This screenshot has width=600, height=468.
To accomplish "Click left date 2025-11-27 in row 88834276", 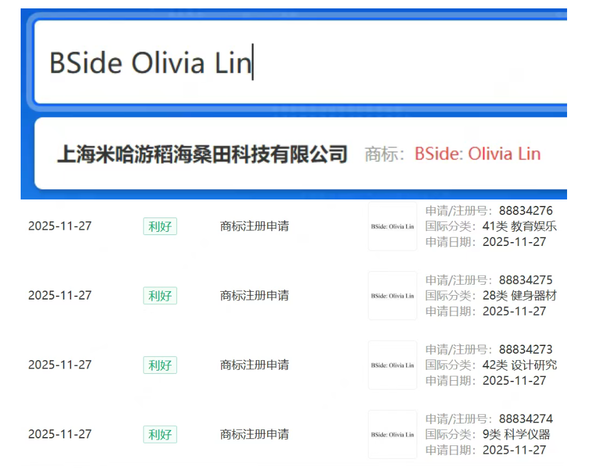I will (60, 226).
